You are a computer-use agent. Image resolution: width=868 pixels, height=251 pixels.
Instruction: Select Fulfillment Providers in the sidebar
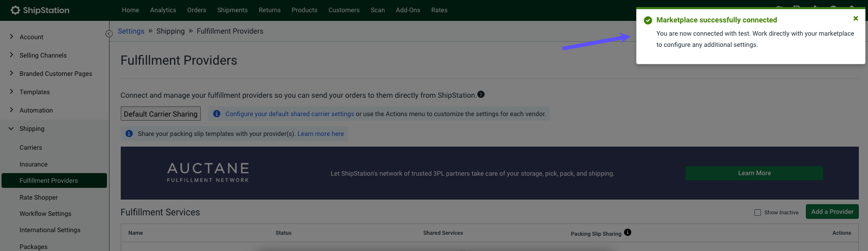[54, 181]
